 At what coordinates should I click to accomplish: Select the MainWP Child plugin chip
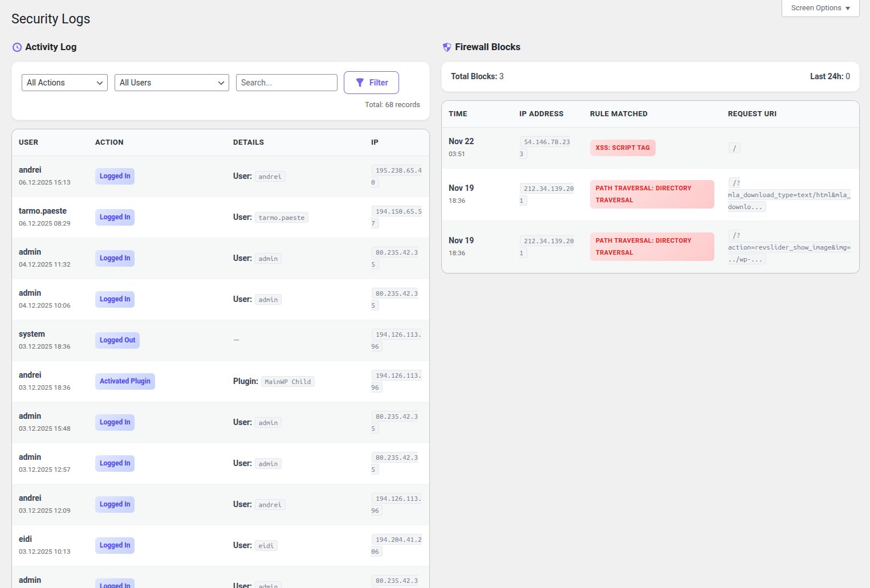(288, 381)
